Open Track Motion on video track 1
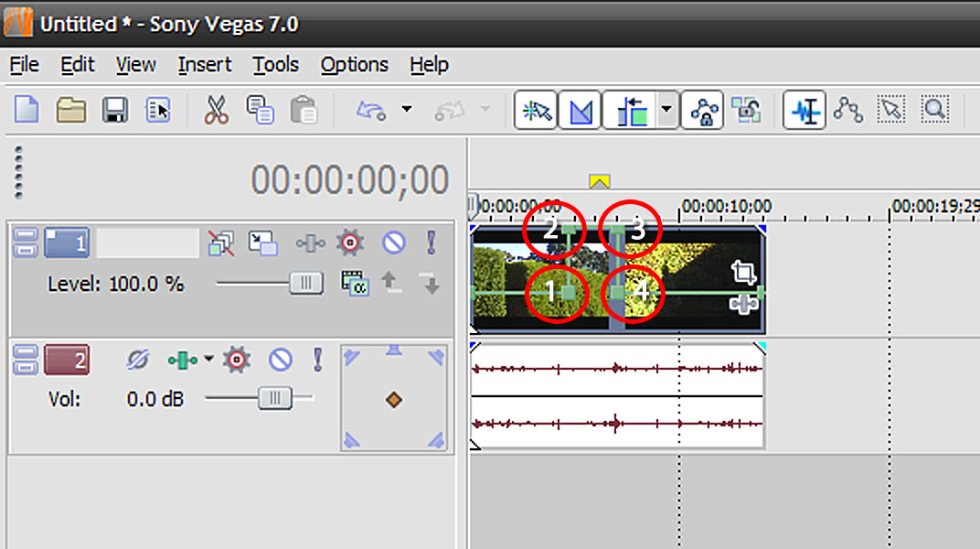The height and width of the screenshot is (549, 980). [x=263, y=242]
